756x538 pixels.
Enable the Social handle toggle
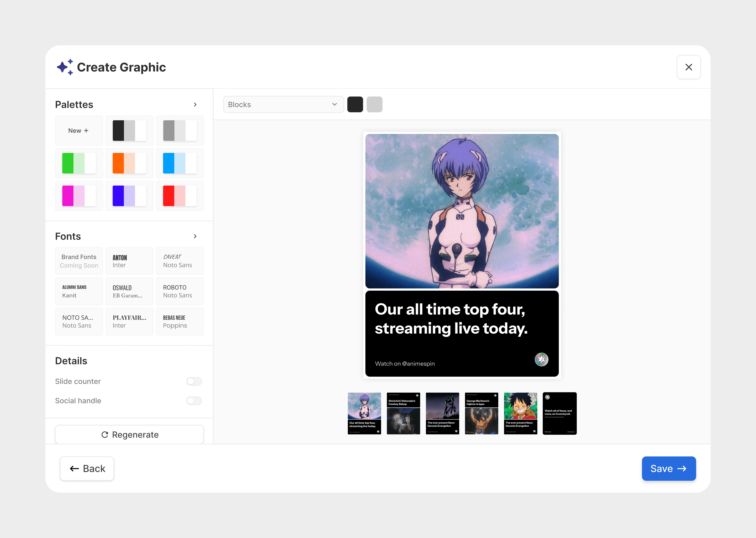coord(194,401)
